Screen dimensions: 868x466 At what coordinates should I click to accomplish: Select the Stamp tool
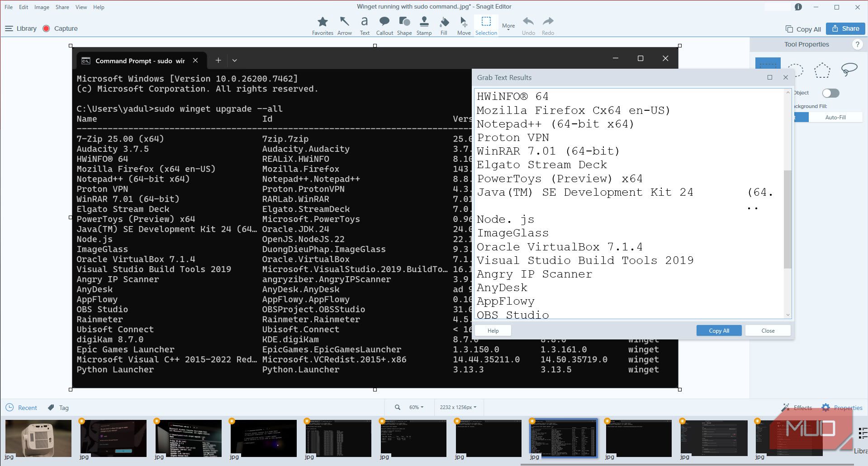coord(424,26)
